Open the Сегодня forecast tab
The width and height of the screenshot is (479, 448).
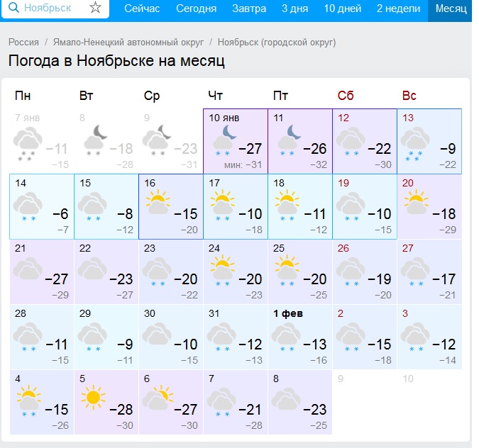196,9
